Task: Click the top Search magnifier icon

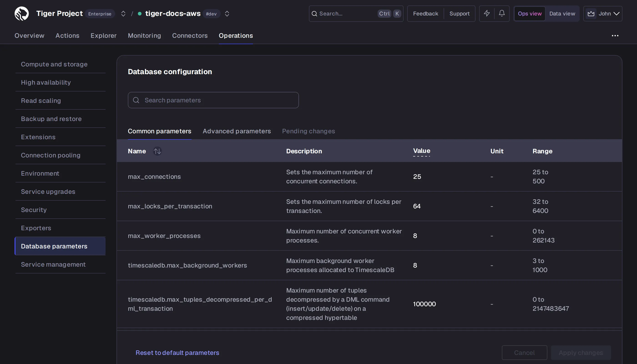Action: click(314, 13)
